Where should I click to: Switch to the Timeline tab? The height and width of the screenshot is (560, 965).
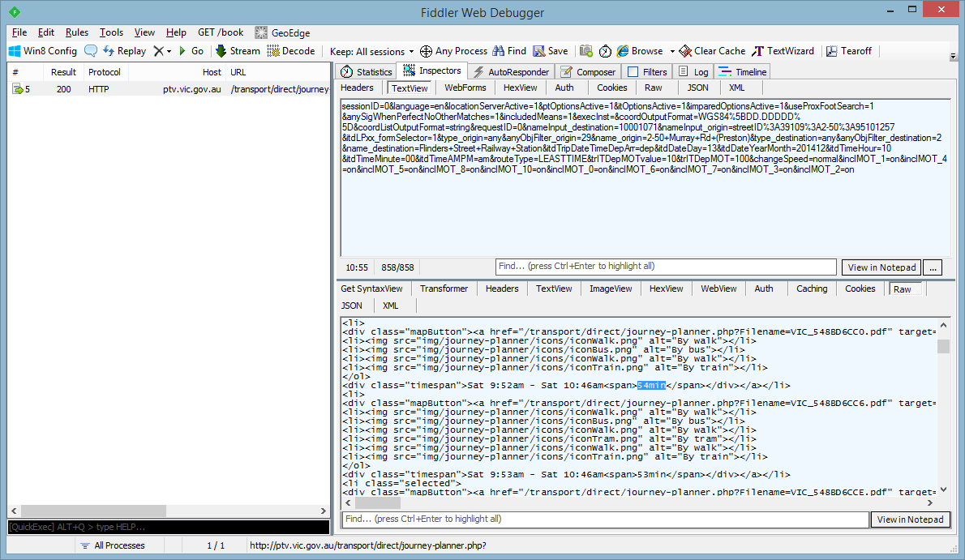click(742, 72)
